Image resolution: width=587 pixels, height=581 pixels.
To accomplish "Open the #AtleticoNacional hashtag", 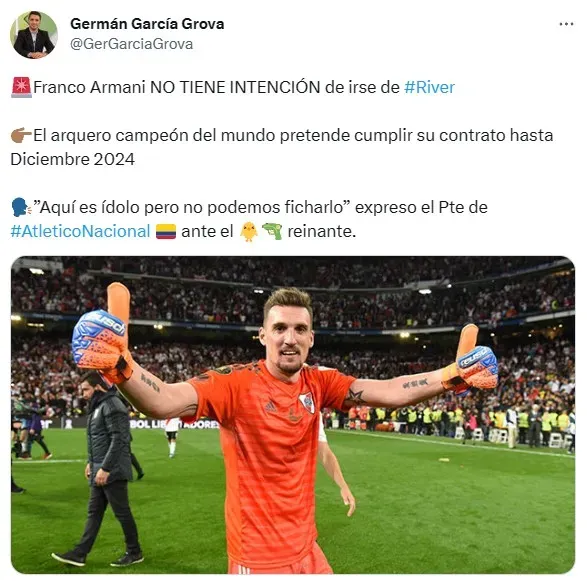I will click(x=80, y=231).
